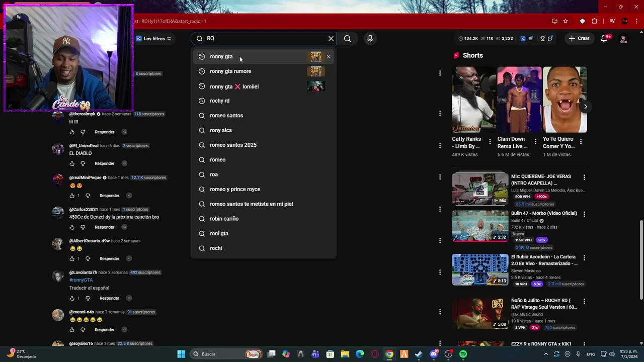The width and height of the screenshot is (644, 362).
Task: Start voice search with the microphone icon
Action: [370, 39]
